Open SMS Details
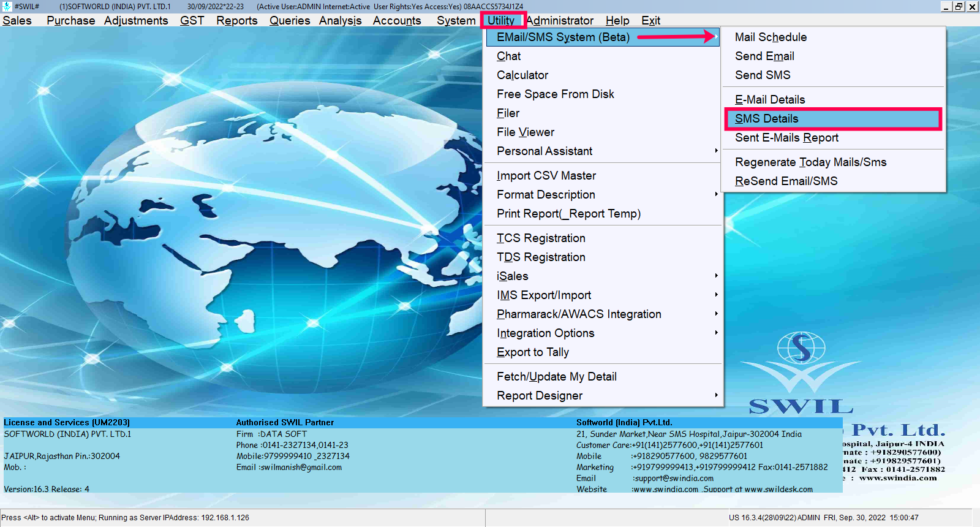The width and height of the screenshot is (980, 527). 834,118
